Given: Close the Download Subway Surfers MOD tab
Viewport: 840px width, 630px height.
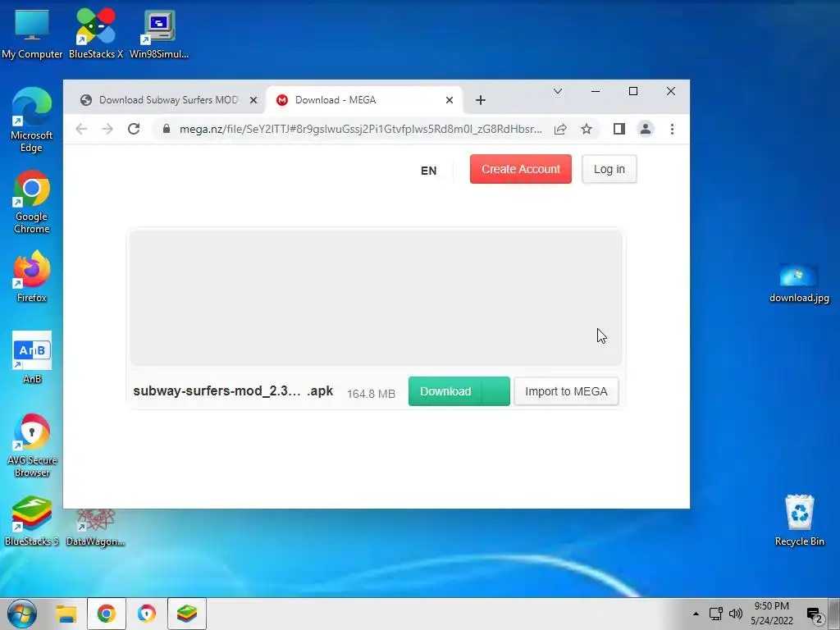Looking at the screenshot, I should [x=253, y=100].
